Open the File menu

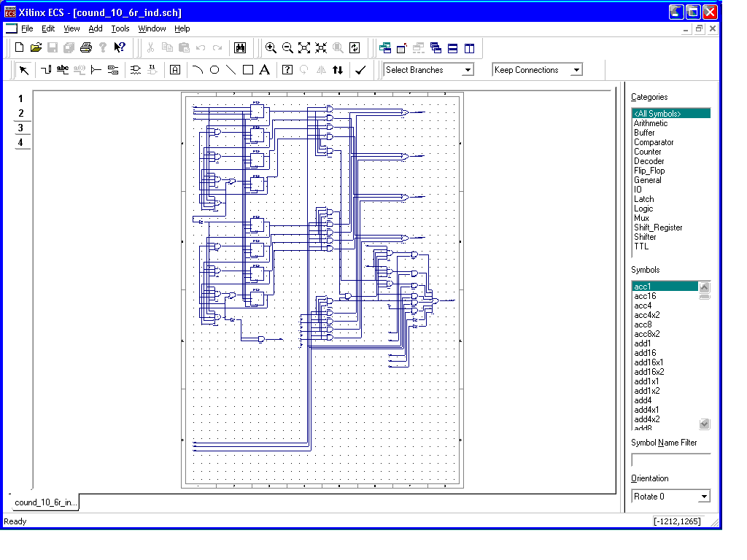point(27,28)
